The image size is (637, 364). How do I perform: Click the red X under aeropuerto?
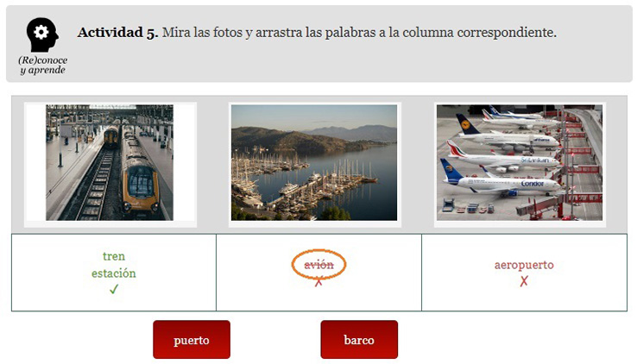tap(524, 281)
